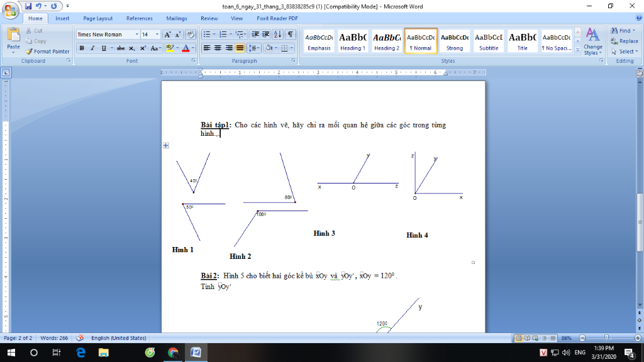This screenshot has width=644, height=362.
Task: Click the vertical scrollbar thumb
Action: [x=640, y=222]
